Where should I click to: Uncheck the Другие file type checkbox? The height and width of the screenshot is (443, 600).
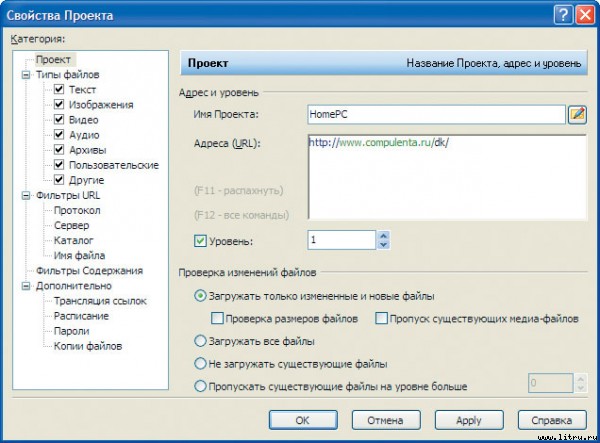tap(59, 180)
